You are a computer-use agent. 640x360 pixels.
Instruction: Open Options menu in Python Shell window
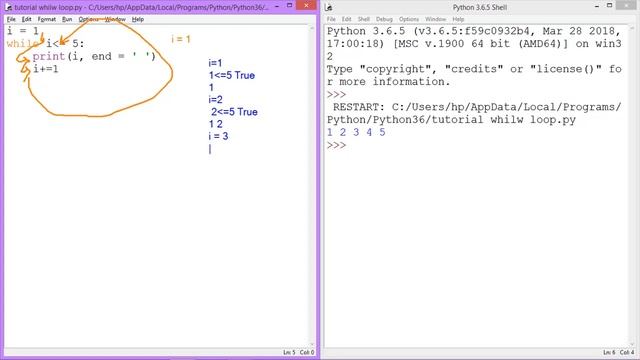(x=409, y=19)
